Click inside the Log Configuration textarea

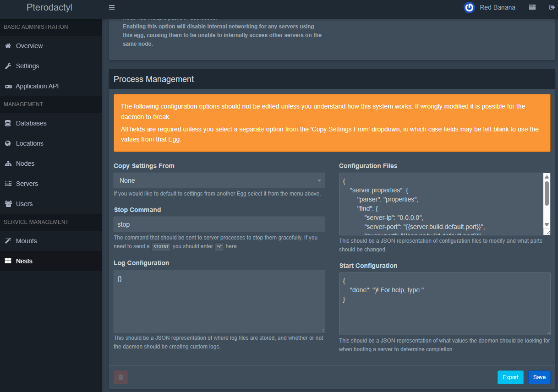click(x=219, y=301)
